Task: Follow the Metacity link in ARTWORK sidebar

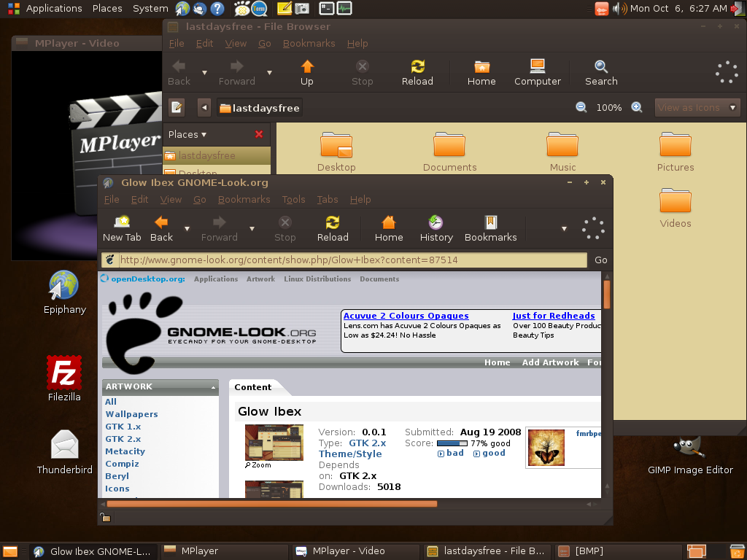Action: [125, 451]
